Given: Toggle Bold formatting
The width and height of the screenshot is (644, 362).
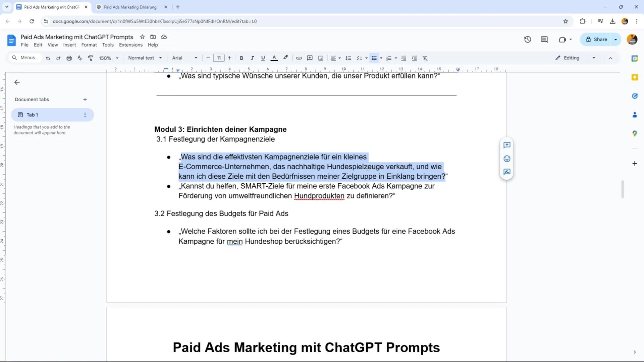Looking at the screenshot, I should [241, 58].
